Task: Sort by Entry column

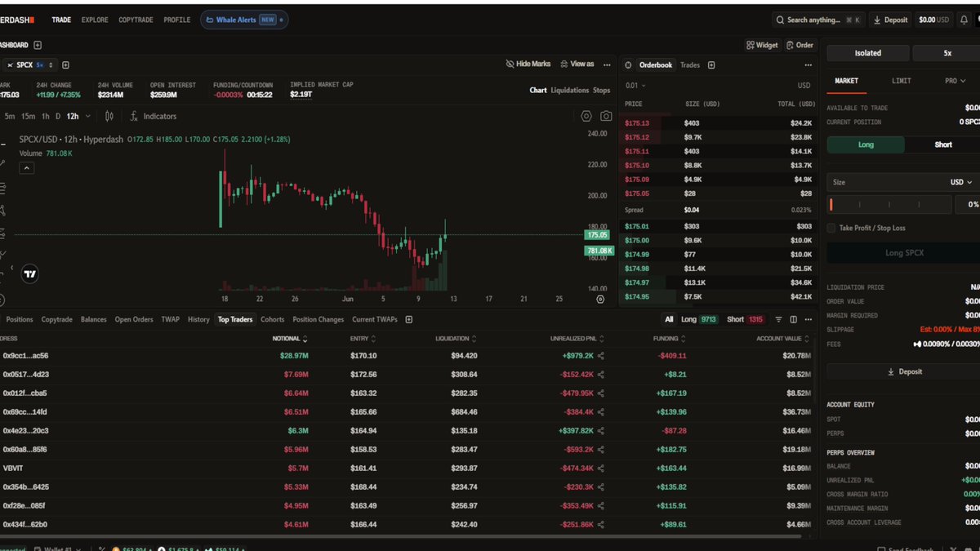Action: (x=363, y=339)
